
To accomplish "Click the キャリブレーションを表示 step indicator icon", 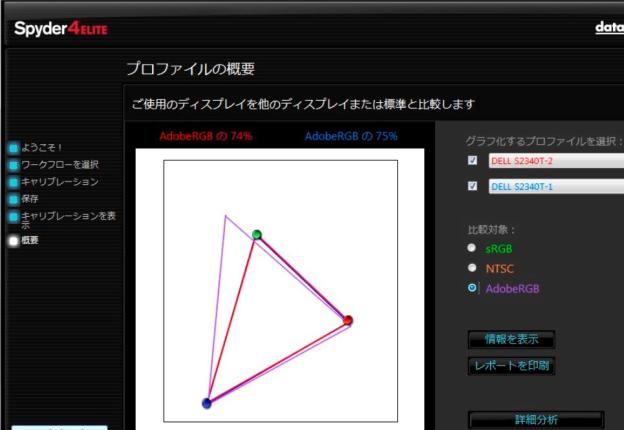I will point(14,217).
